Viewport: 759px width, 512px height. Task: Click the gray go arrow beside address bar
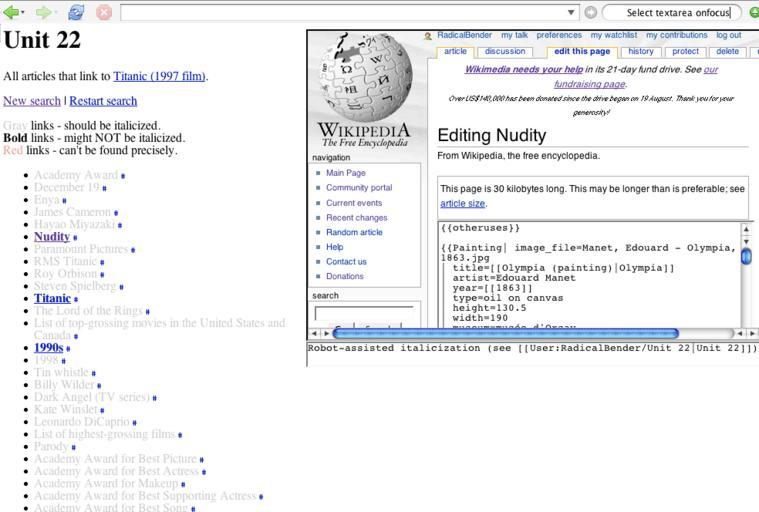coord(591,13)
